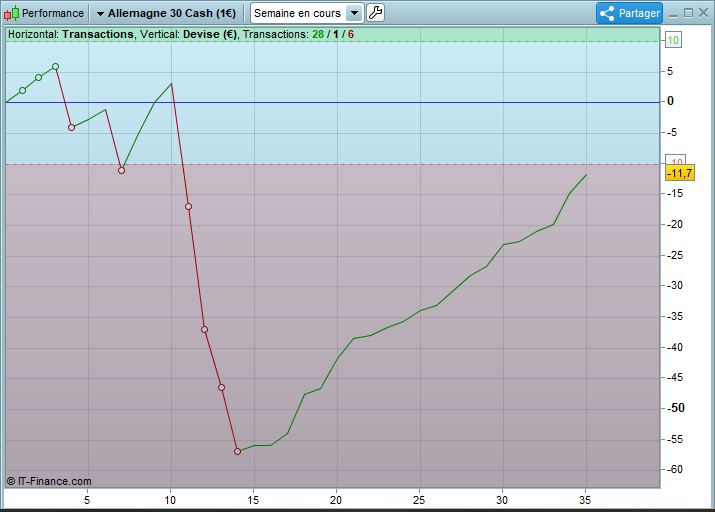Screen dimensions: 715x512
Task: Click the Performance window title text
Action: (x=53, y=13)
